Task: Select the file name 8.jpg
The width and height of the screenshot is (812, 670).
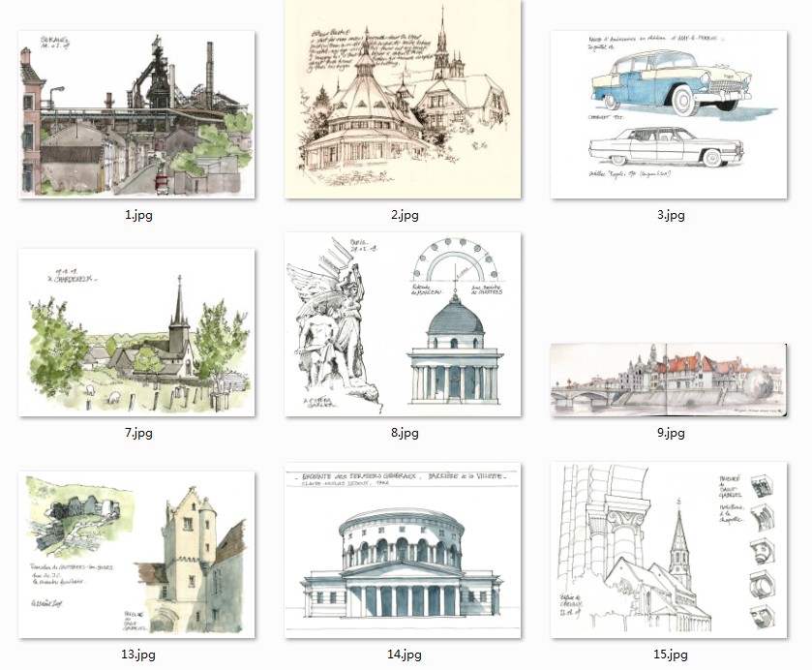Action: 404,433
